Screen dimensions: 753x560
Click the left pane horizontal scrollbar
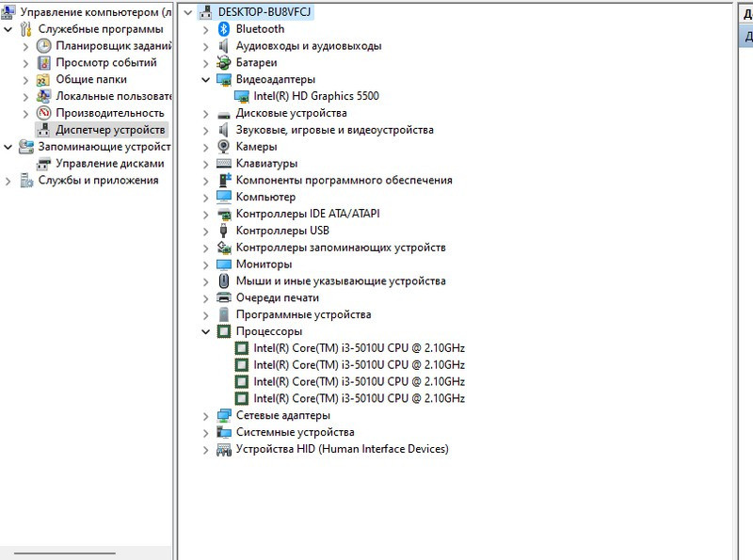[x=65, y=553]
